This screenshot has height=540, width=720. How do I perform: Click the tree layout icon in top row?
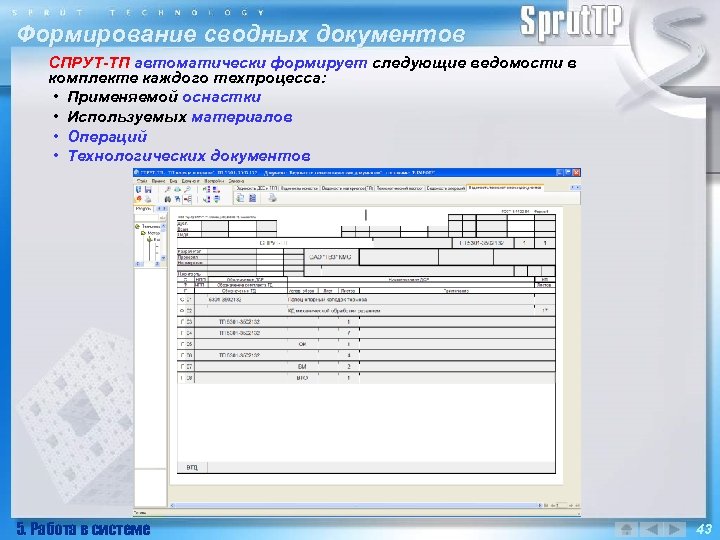pos(207,189)
